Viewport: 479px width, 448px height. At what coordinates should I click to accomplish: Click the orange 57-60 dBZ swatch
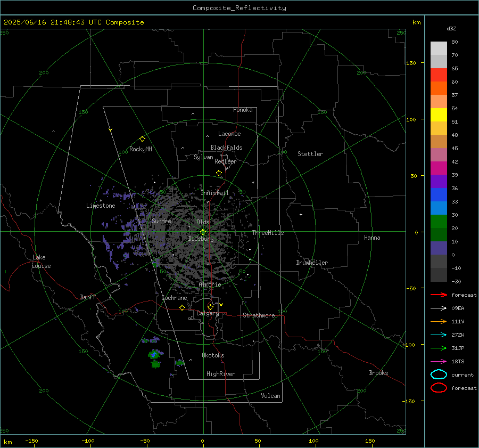click(x=439, y=88)
